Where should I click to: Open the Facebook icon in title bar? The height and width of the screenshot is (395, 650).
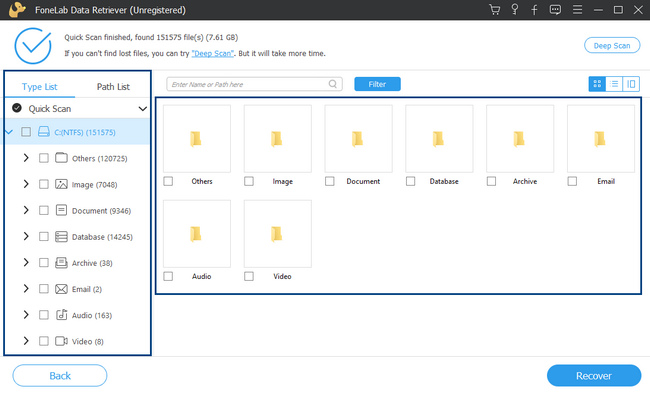click(x=534, y=10)
